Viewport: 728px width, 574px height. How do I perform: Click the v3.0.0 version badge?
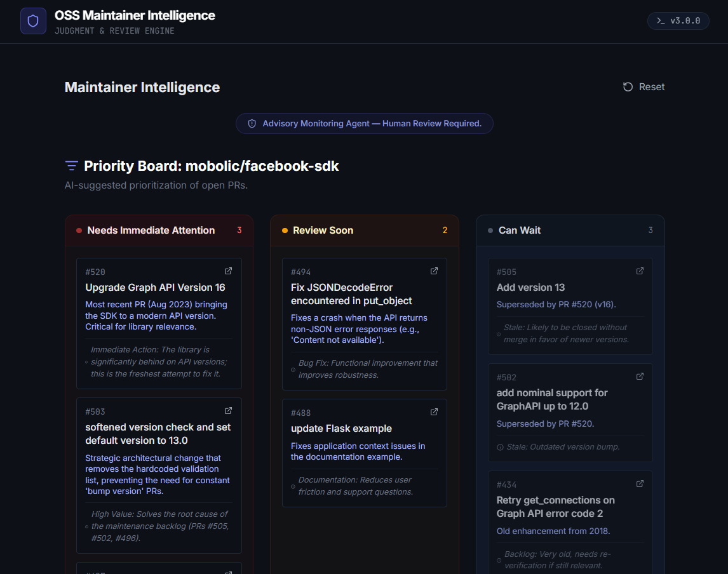678,20
